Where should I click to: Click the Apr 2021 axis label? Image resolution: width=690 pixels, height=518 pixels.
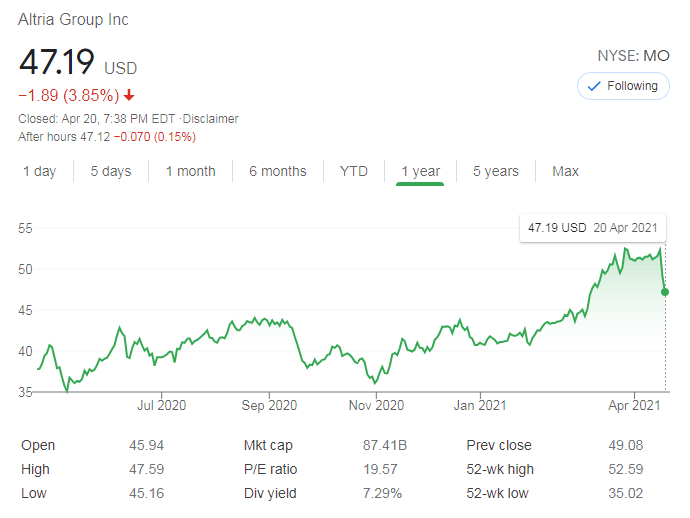pyautogui.click(x=634, y=405)
